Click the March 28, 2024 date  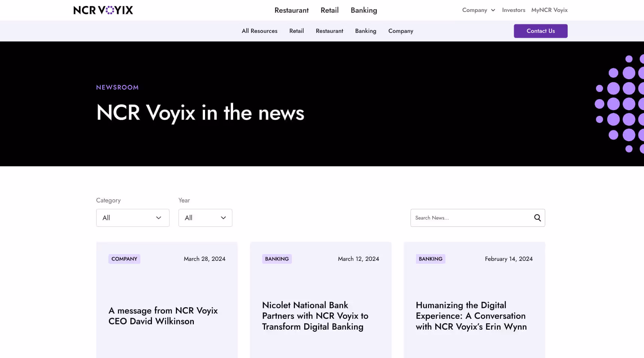point(205,259)
